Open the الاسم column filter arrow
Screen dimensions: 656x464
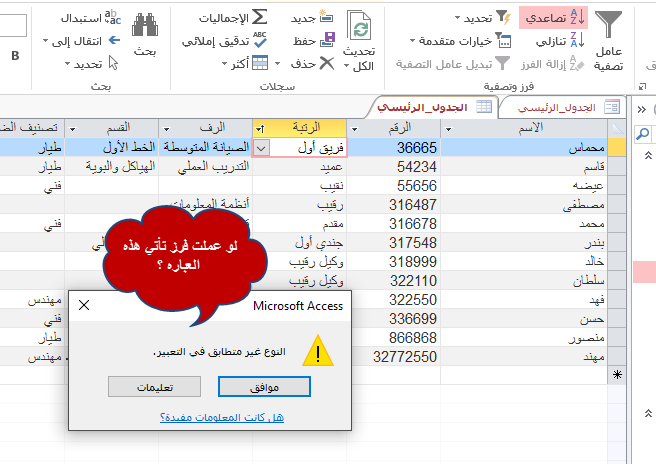coord(448,129)
